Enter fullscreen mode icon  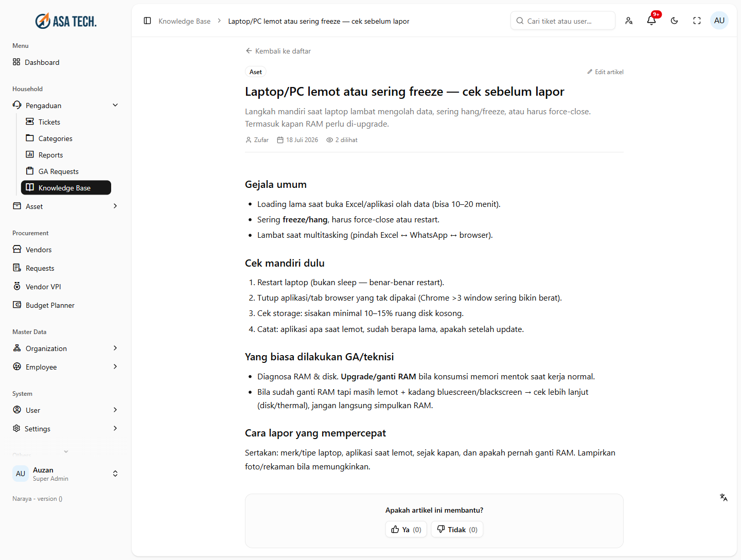(697, 21)
